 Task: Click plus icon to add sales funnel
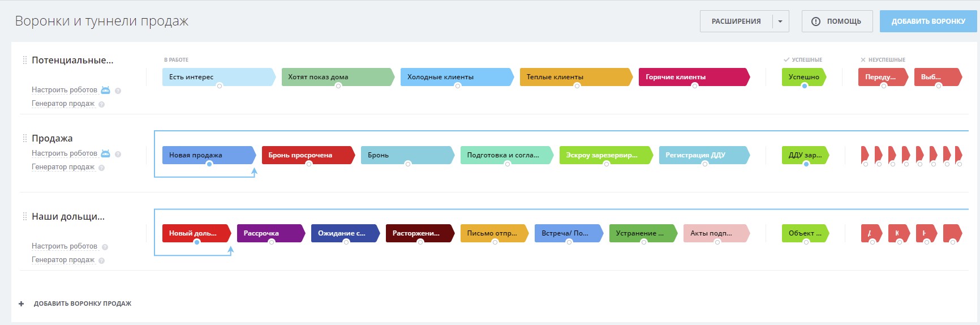point(22,304)
